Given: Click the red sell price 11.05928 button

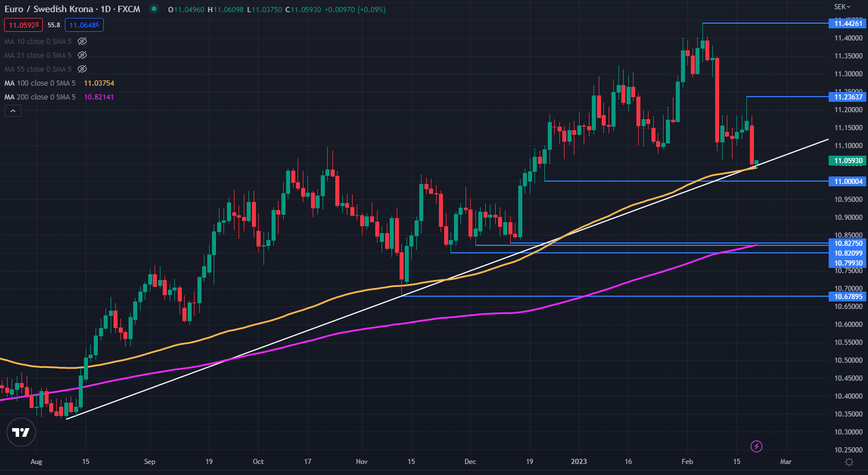Looking at the screenshot, I should tap(24, 25).
